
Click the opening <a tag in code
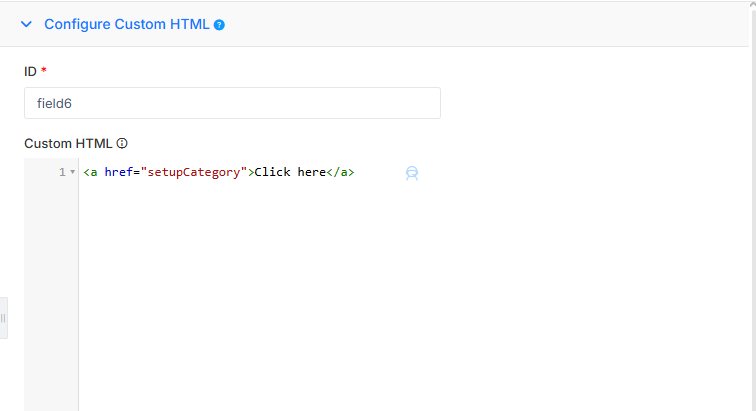coord(90,172)
